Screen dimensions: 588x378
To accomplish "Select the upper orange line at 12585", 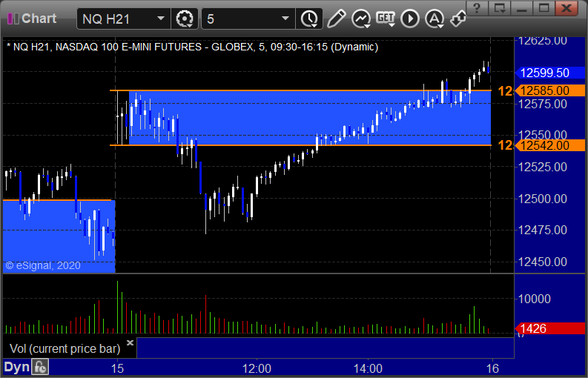I will 300,90.
